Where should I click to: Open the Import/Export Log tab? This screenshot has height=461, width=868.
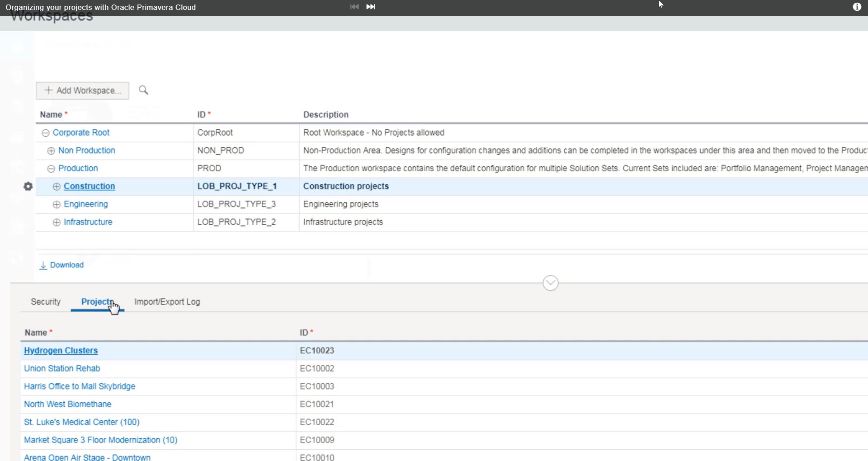pos(166,301)
